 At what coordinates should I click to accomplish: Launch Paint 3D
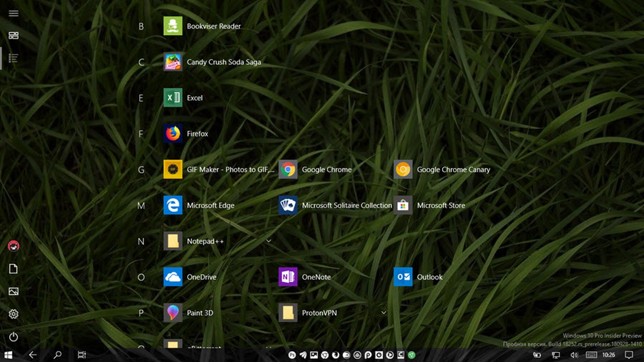pyautogui.click(x=188, y=313)
